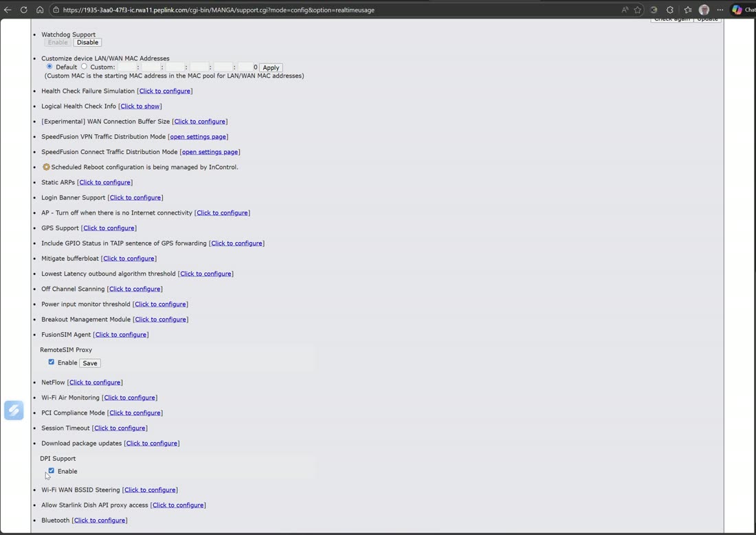Toggle DPI Support Enable checkbox
756x535 pixels.
pos(51,471)
